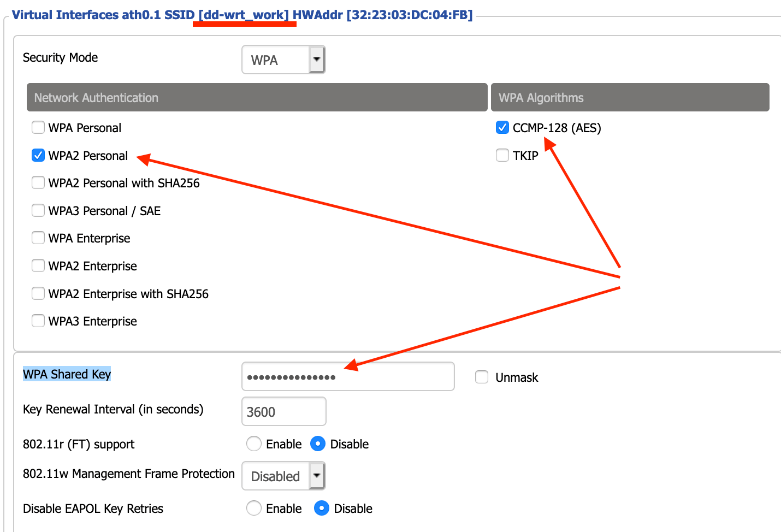Click the Security Mode dropdown arrow
The image size is (781, 532).
point(317,60)
